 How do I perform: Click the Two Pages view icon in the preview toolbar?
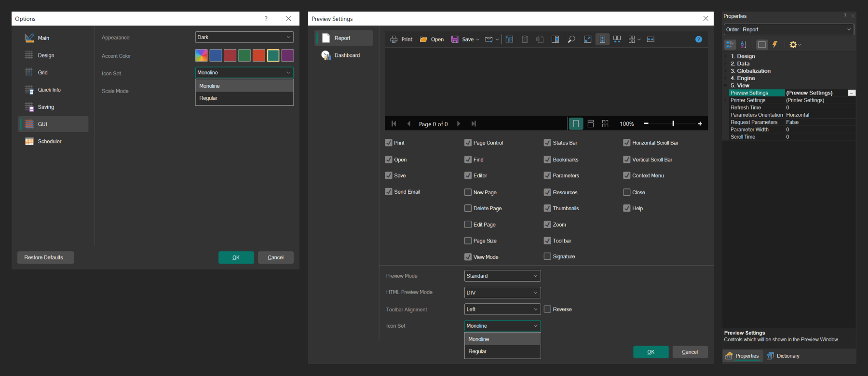[617, 40]
